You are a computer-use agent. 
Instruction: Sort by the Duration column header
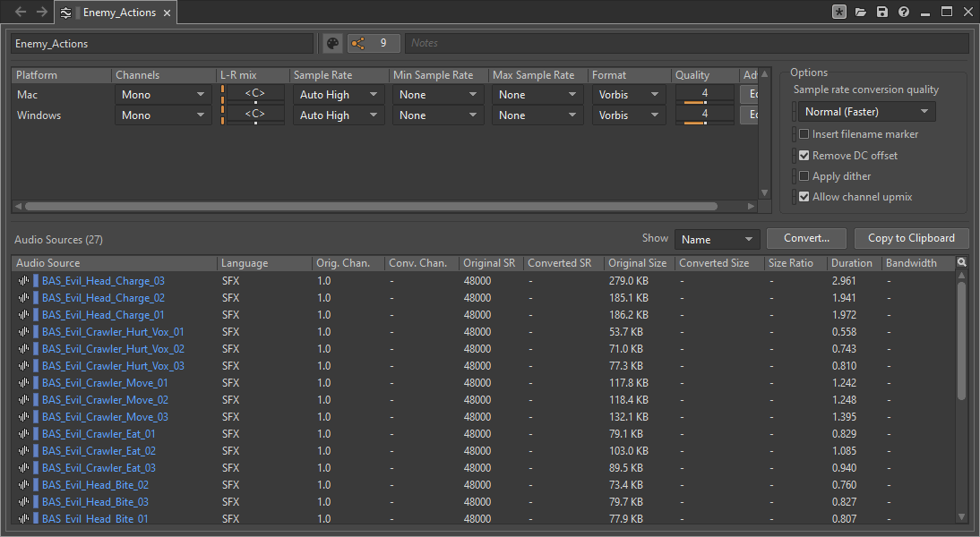point(851,263)
